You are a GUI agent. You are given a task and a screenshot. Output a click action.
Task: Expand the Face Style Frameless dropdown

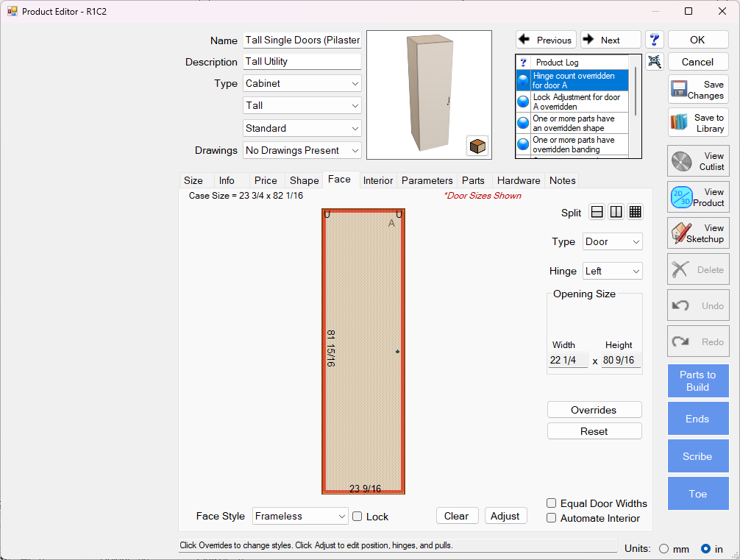(x=300, y=517)
